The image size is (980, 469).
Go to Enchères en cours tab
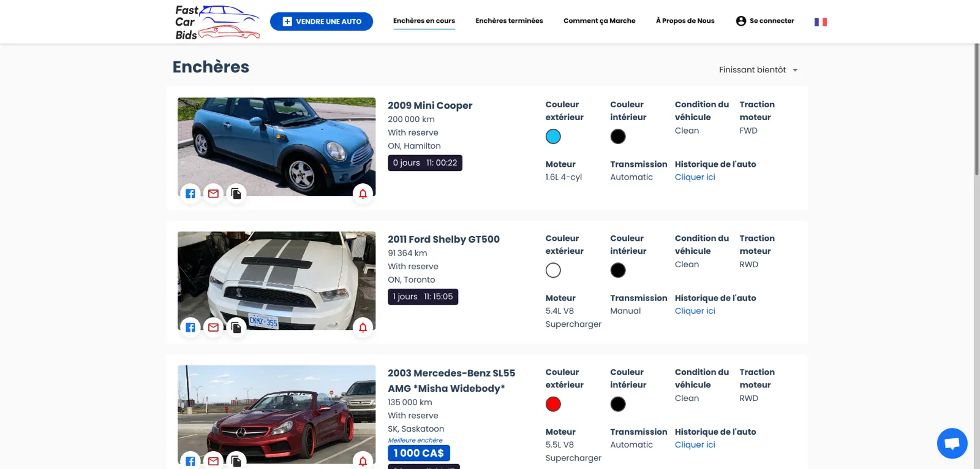[424, 21]
